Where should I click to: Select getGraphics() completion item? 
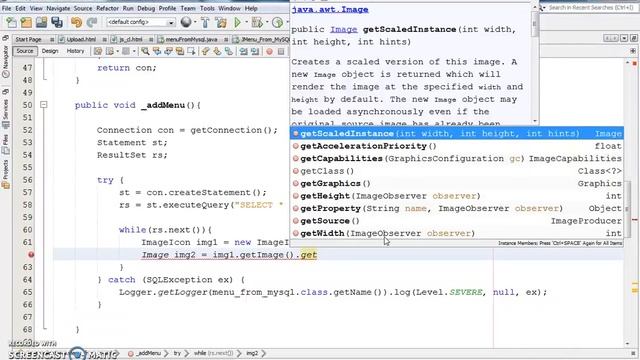pyautogui.click(x=457, y=184)
